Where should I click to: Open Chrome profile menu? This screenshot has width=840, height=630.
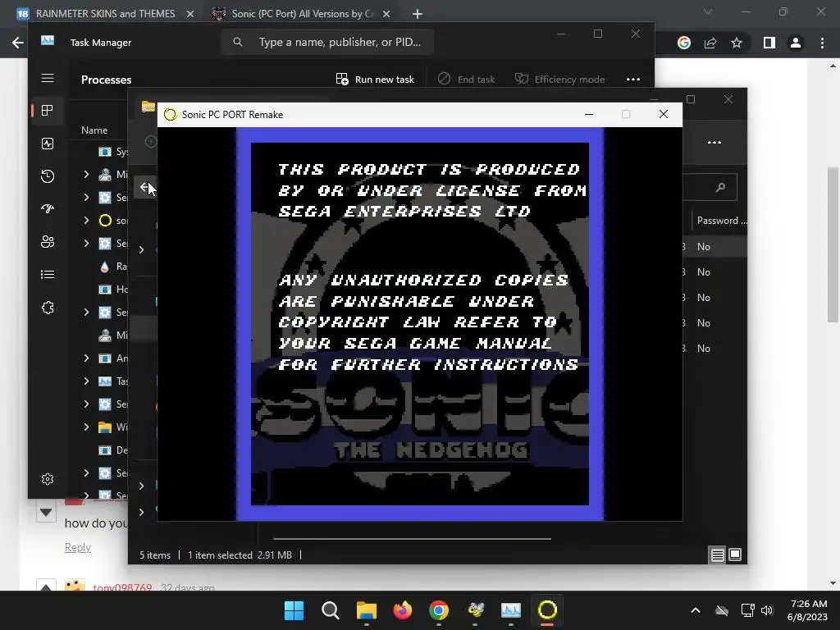[x=796, y=43]
